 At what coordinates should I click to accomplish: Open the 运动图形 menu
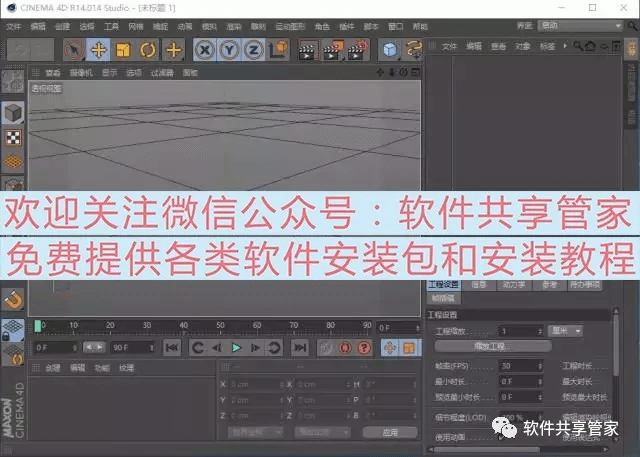click(290, 27)
